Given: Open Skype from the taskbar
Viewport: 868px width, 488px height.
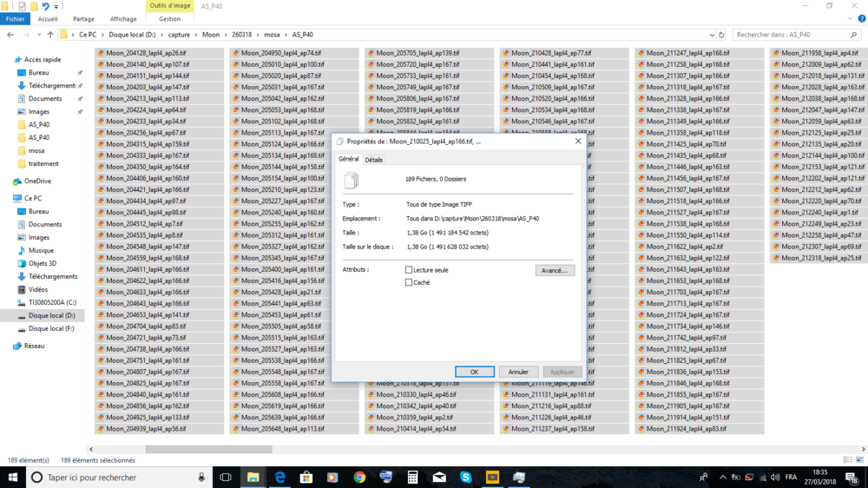Looking at the screenshot, I should click(465, 477).
